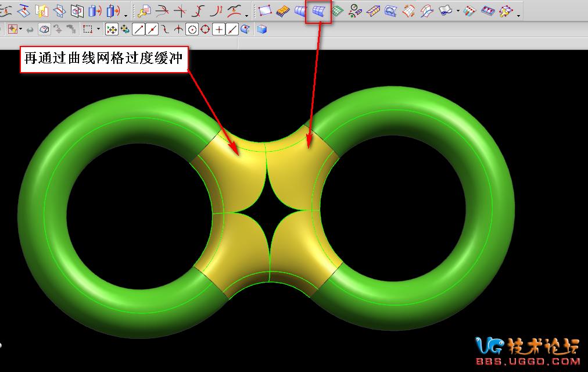Choose the dashed rectangle selection icon

coord(88,29)
